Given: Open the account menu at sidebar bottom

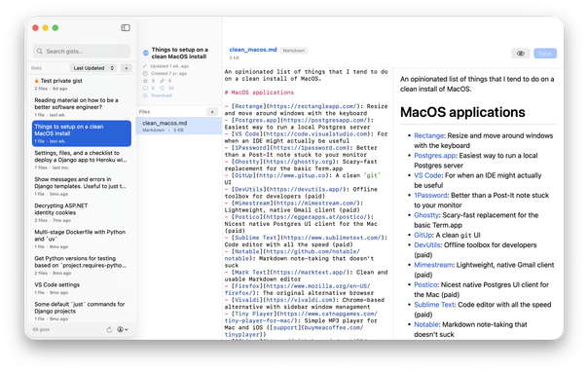Looking at the screenshot, I should (123, 329).
